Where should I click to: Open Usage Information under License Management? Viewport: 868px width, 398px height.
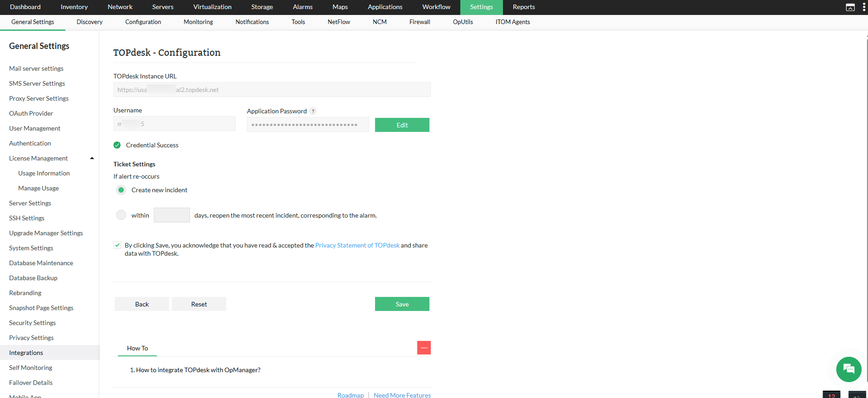pyautogui.click(x=44, y=173)
